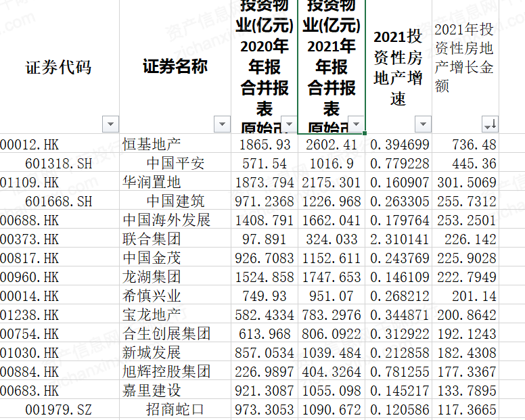Select 旭辉控股集团 growth rate 0.781255
Viewport: 525px width, 420px height.
click(x=398, y=371)
